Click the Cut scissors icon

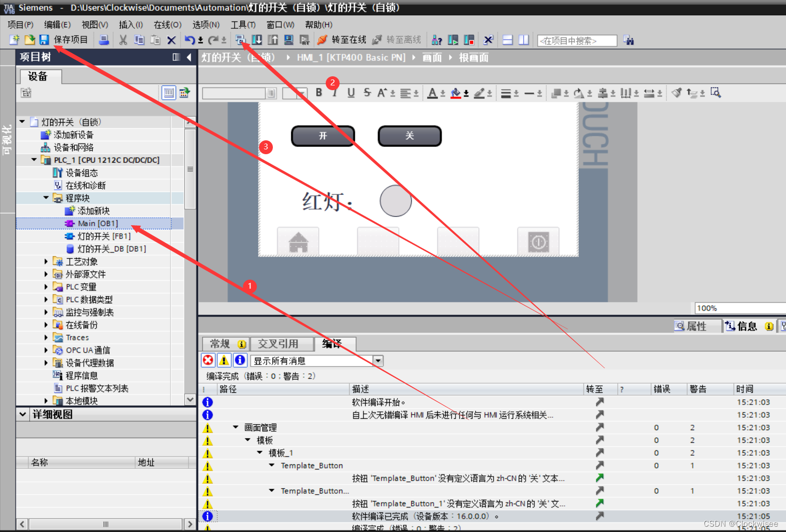(123, 40)
